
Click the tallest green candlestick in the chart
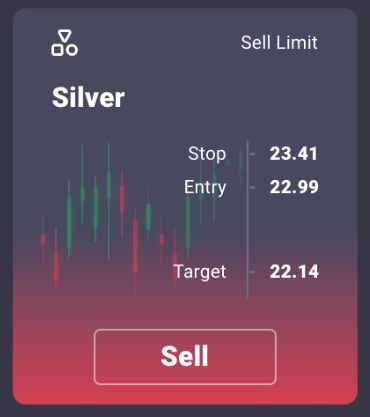coord(109,201)
